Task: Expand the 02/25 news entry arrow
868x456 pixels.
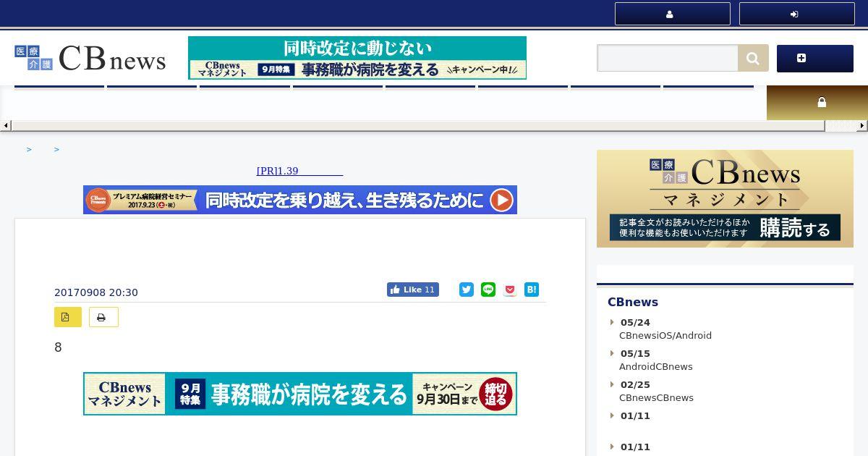Action: point(612,384)
